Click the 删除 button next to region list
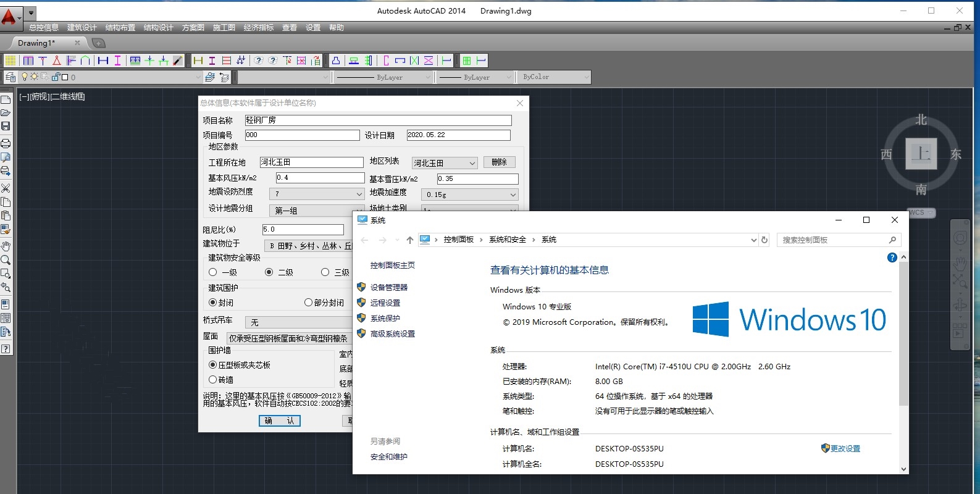Screen dimensions: 980x494 click(499, 162)
